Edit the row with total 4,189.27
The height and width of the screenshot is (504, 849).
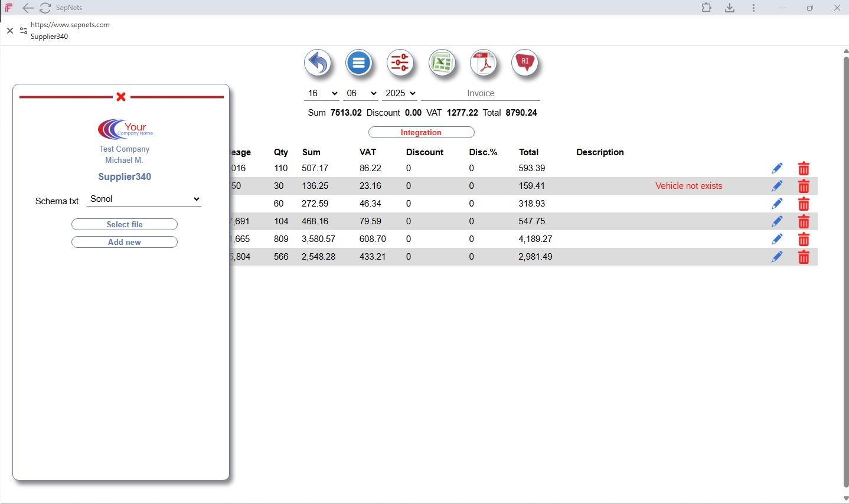click(777, 240)
